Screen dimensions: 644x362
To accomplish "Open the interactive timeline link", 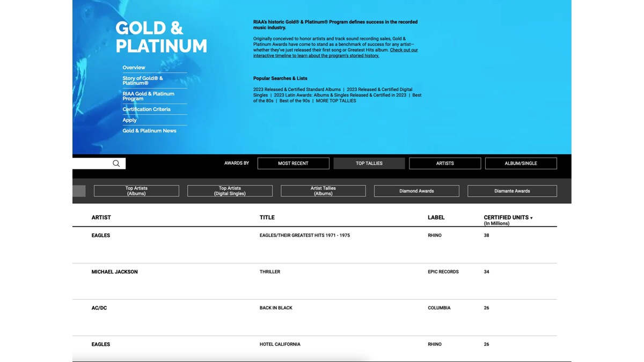I will coord(335,53).
